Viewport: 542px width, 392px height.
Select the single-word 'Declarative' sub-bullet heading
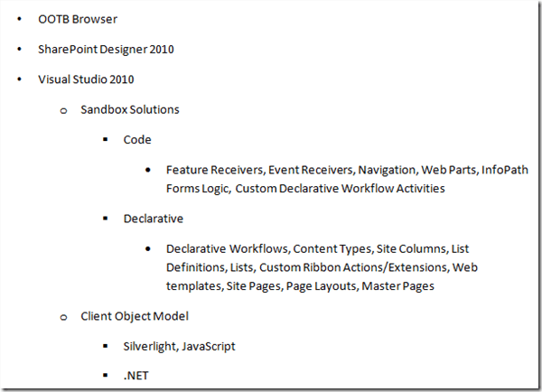[x=154, y=218]
